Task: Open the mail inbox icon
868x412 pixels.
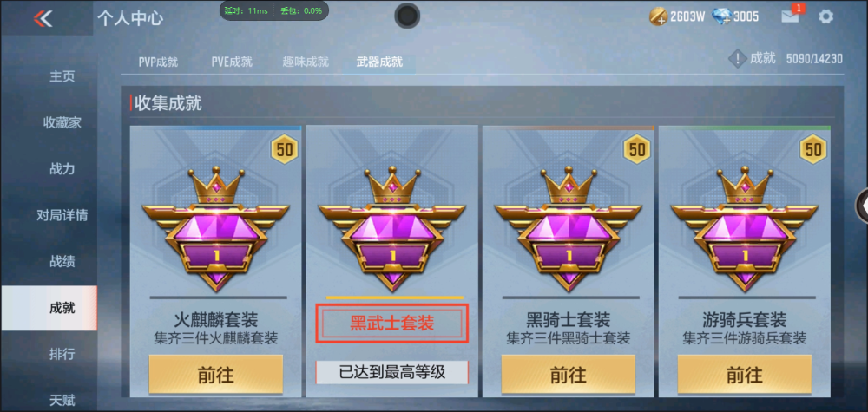Action: click(791, 16)
